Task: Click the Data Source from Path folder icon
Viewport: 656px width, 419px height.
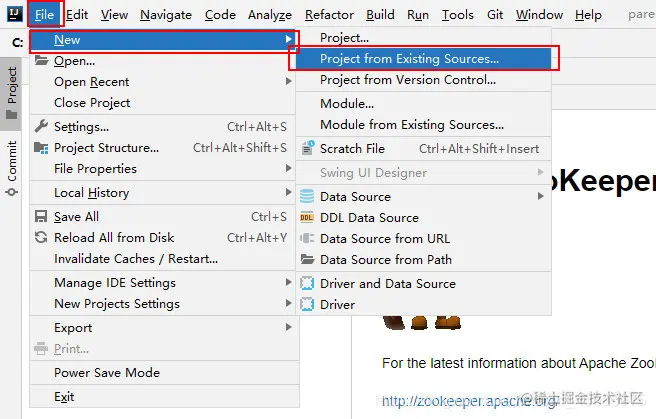Action: point(308,259)
